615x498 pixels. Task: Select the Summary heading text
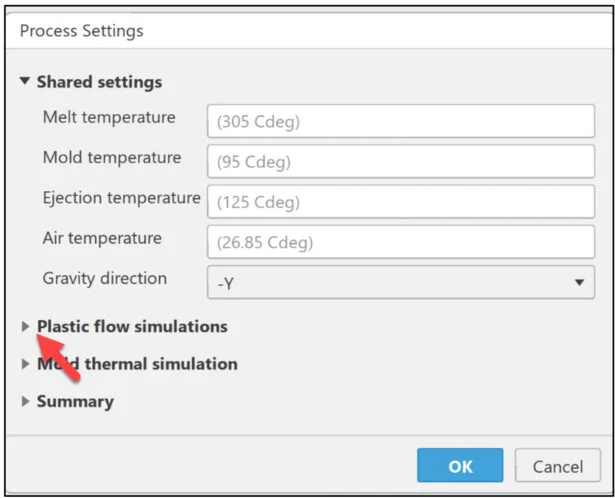point(75,402)
